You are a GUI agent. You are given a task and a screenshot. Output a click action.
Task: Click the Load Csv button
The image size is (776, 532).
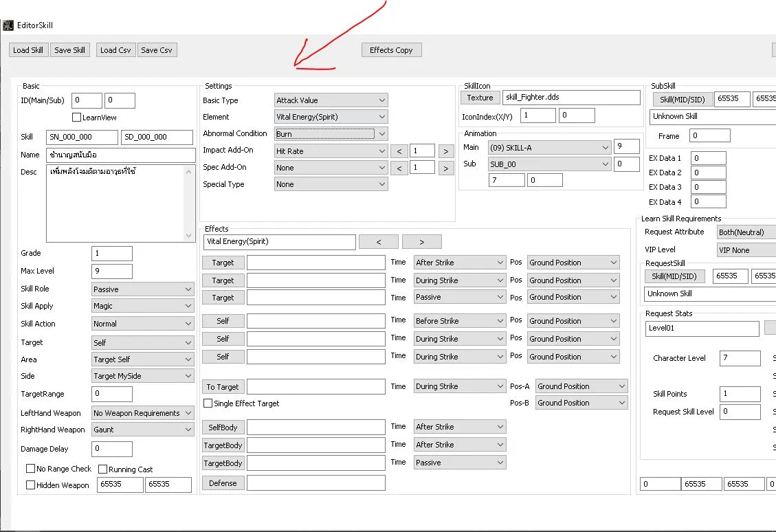coord(115,50)
